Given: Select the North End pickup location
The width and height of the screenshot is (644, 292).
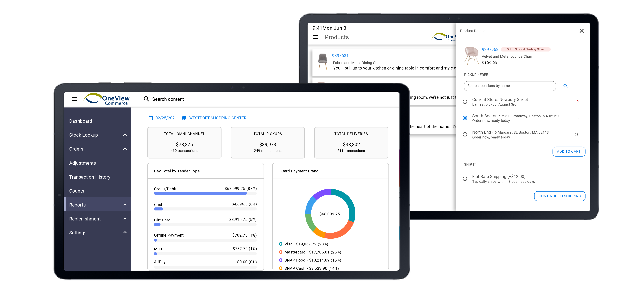Looking at the screenshot, I should [x=465, y=134].
